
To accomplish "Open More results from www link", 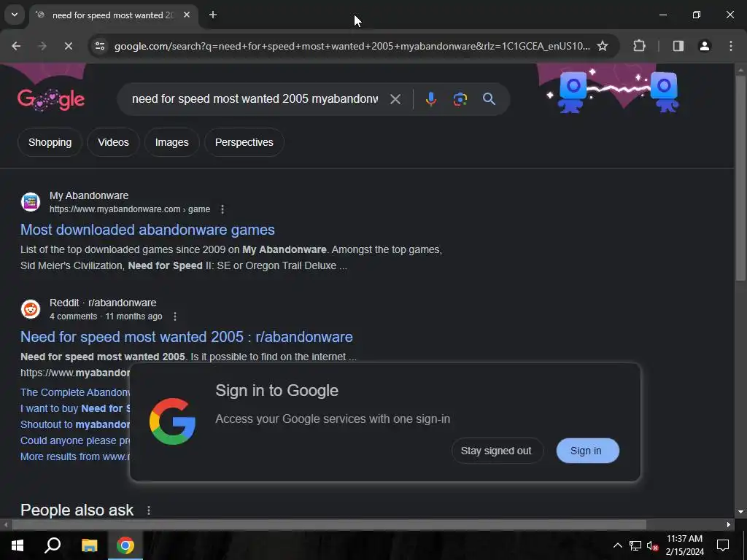I will [75, 456].
